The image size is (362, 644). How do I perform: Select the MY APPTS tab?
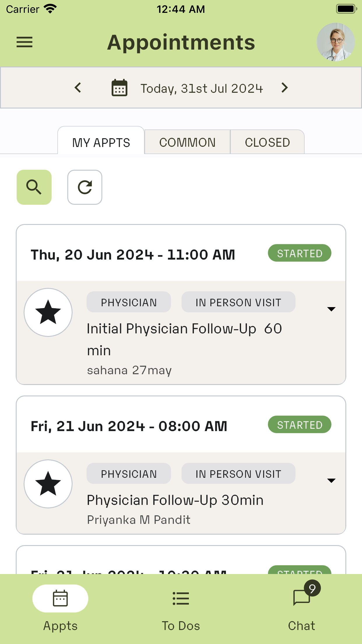(x=101, y=142)
